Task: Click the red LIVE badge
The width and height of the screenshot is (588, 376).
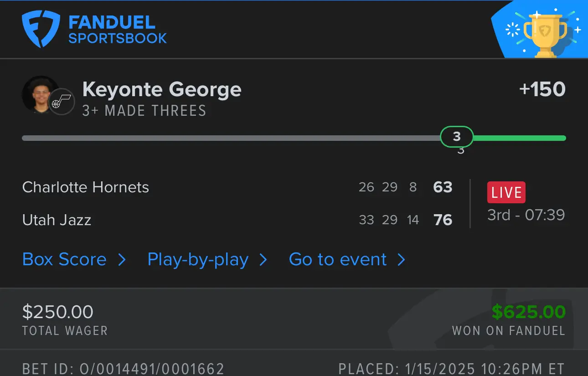Action: [506, 192]
